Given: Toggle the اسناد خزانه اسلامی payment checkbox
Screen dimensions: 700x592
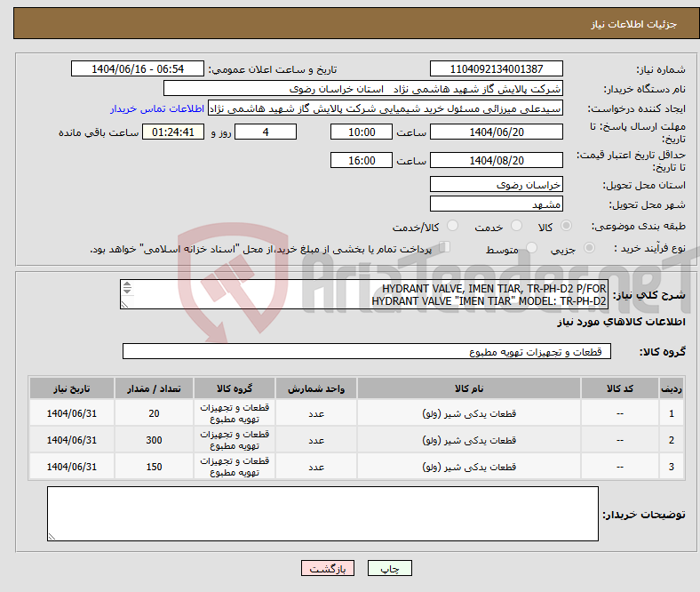Looking at the screenshot, I should (x=445, y=248).
